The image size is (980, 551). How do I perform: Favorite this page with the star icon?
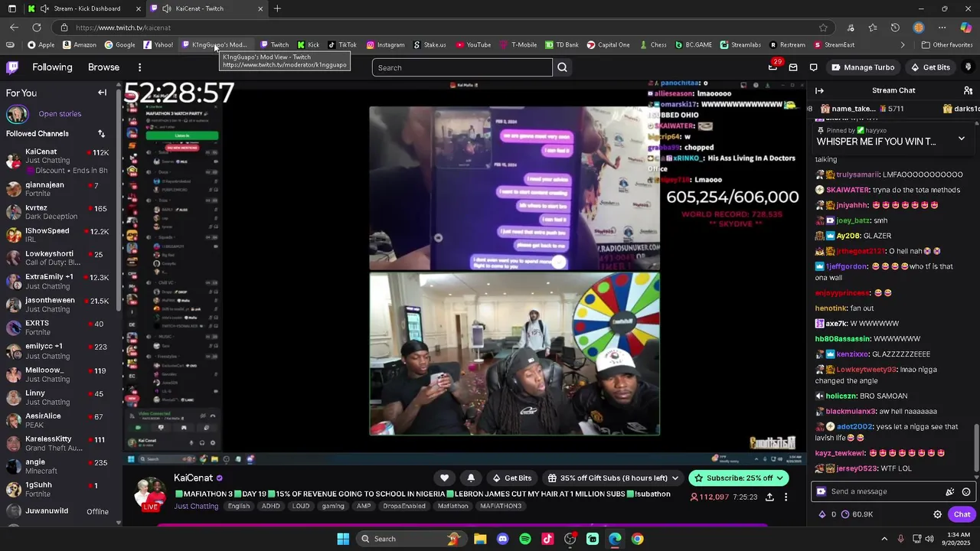click(823, 28)
